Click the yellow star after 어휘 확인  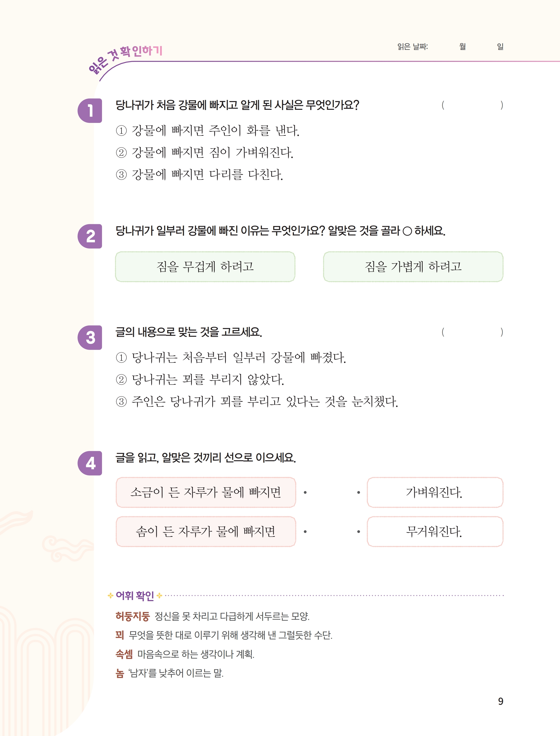point(159,595)
